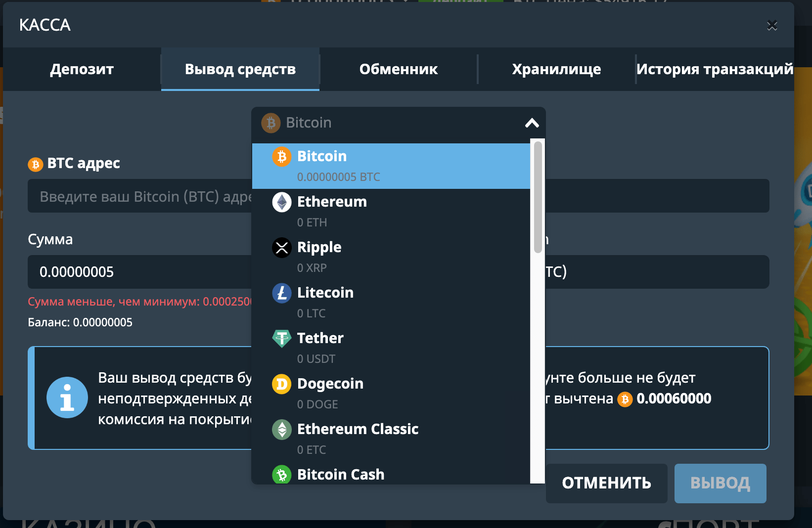
Task: Click the 0 XRP balance text
Action: pos(312,268)
